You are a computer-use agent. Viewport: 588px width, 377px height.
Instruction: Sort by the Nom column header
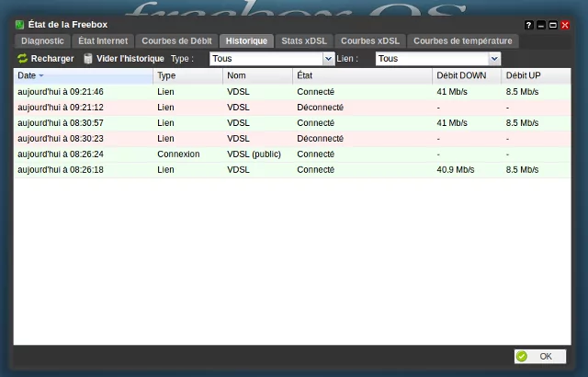click(257, 75)
